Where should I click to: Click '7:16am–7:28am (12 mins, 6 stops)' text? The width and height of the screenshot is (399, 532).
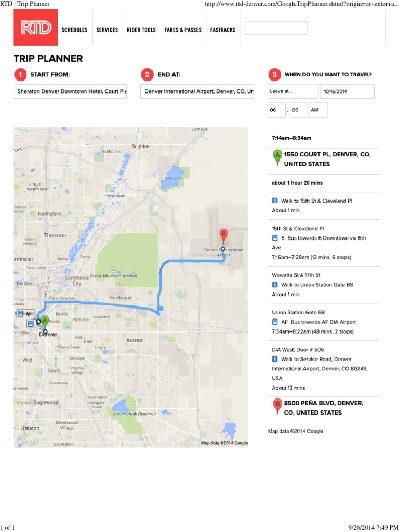click(312, 257)
